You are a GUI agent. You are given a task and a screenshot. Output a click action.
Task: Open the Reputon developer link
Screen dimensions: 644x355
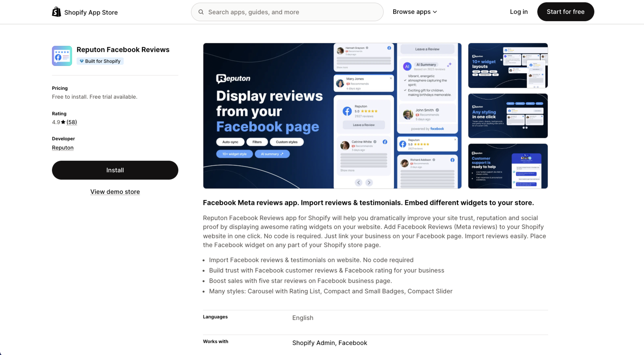63,148
